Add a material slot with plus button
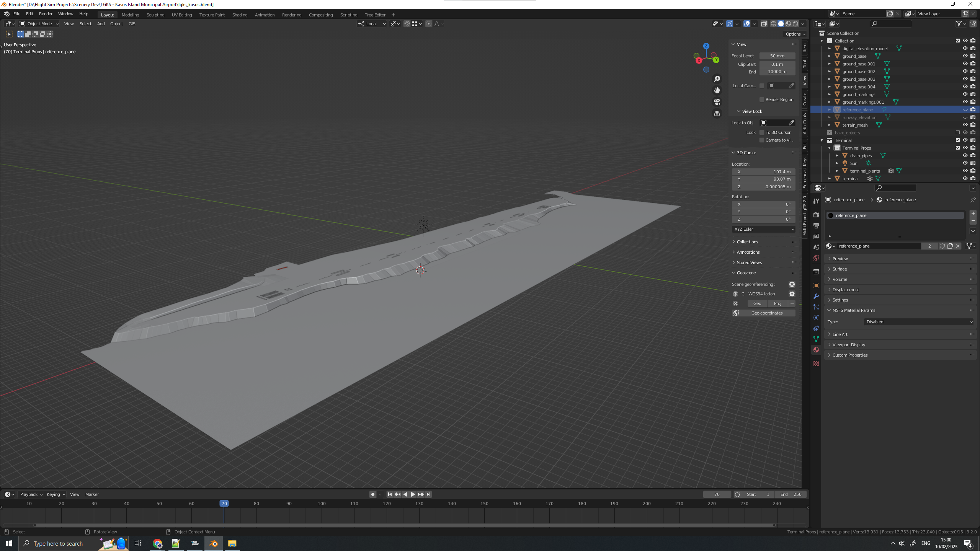Image resolution: width=980 pixels, height=551 pixels. pos(973,214)
